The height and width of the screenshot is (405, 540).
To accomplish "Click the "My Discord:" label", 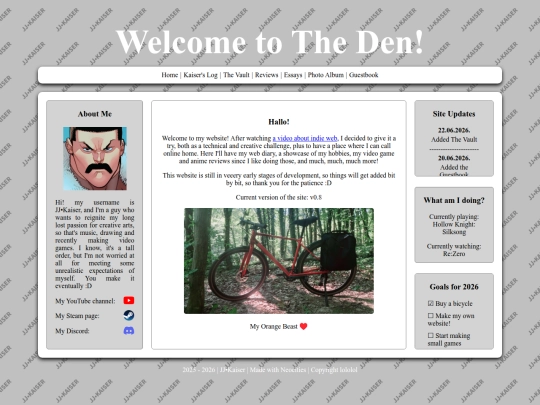I will [x=72, y=331].
